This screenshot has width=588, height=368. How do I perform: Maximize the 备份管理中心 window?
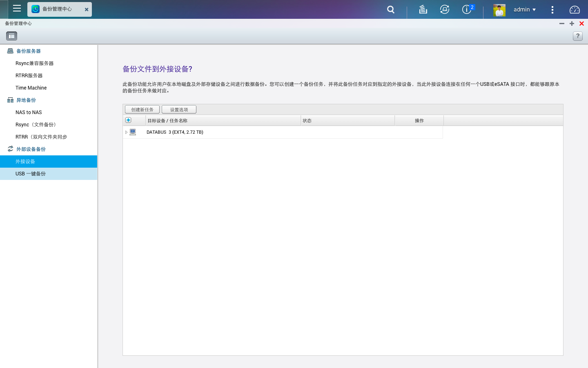pyautogui.click(x=572, y=24)
